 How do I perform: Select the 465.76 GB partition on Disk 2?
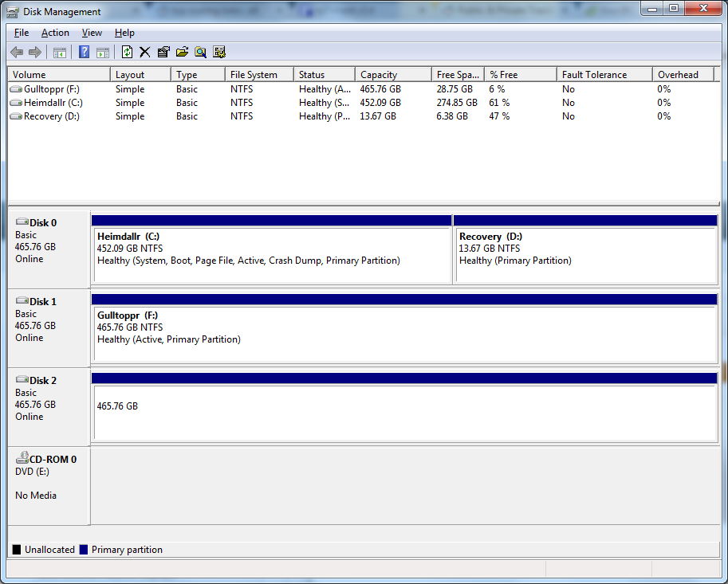click(x=404, y=407)
